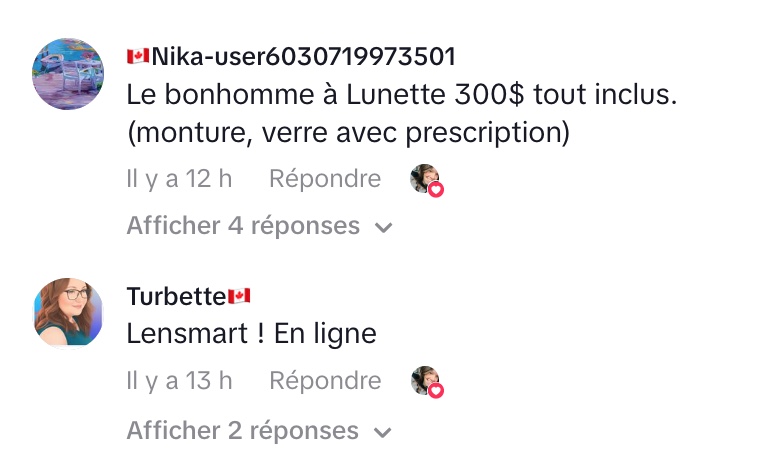Image resolution: width=770 pixels, height=462 pixels.
Task: Click the chevron beside 'Afficher 4 réponses'
Action: pos(383,227)
